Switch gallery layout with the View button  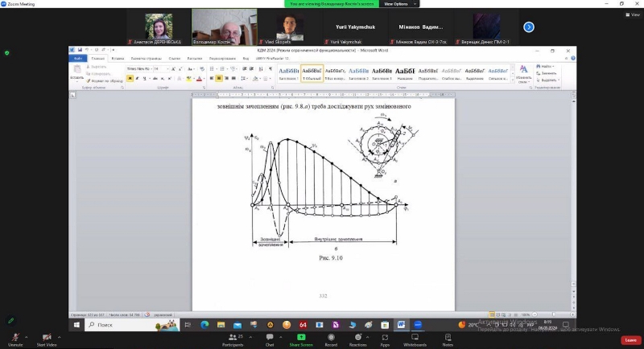click(x=631, y=14)
